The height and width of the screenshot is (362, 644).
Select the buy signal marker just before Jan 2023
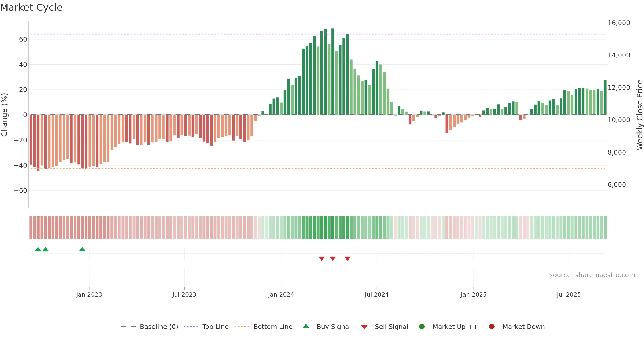click(x=82, y=249)
